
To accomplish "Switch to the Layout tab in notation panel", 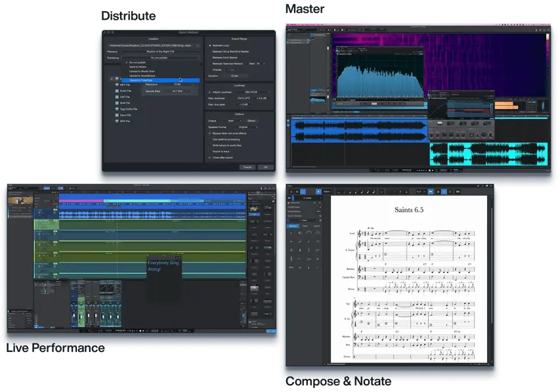I will [317, 226].
